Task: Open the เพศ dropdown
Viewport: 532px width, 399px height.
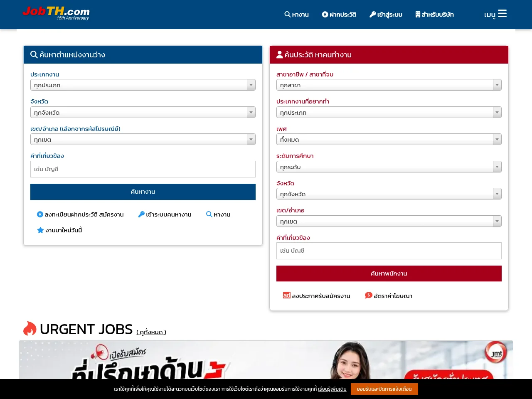Action: [x=389, y=139]
